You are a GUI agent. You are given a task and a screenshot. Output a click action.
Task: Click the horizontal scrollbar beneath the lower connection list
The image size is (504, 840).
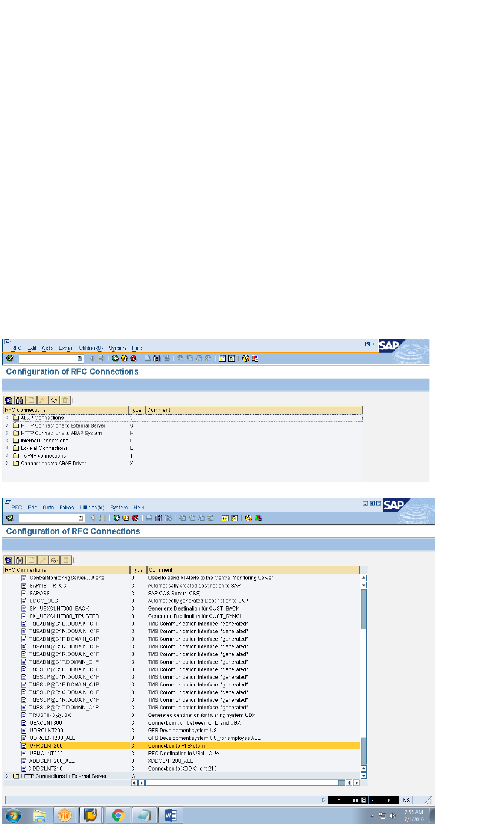pyautogui.click(x=241, y=782)
